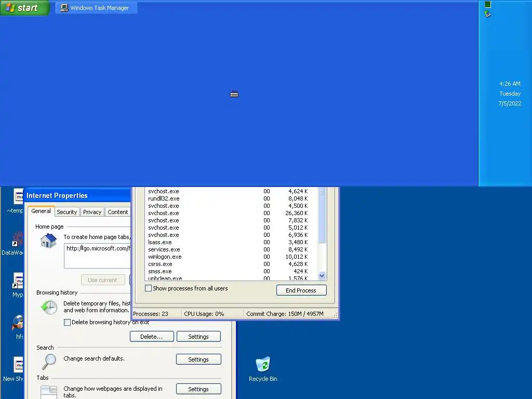Check Delete browsing history on exit

67,322
